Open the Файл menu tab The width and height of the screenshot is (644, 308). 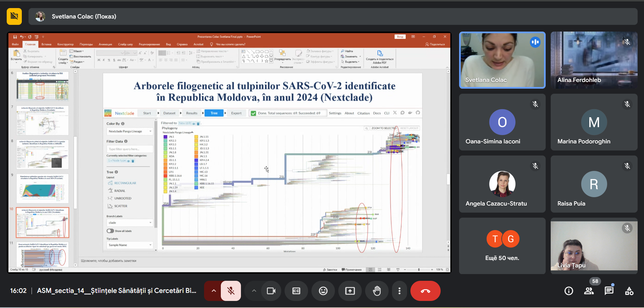click(x=15, y=44)
